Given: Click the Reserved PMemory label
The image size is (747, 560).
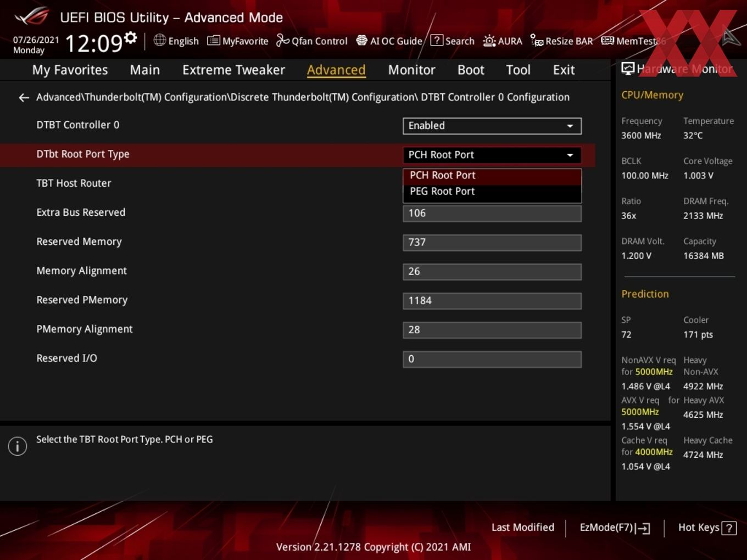Looking at the screenshot, I should pos(82,300).
